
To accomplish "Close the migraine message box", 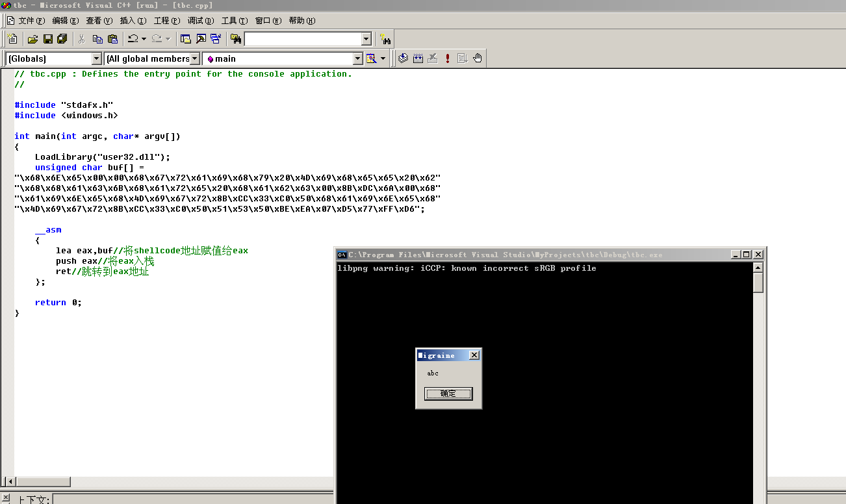I will (474, 355).
